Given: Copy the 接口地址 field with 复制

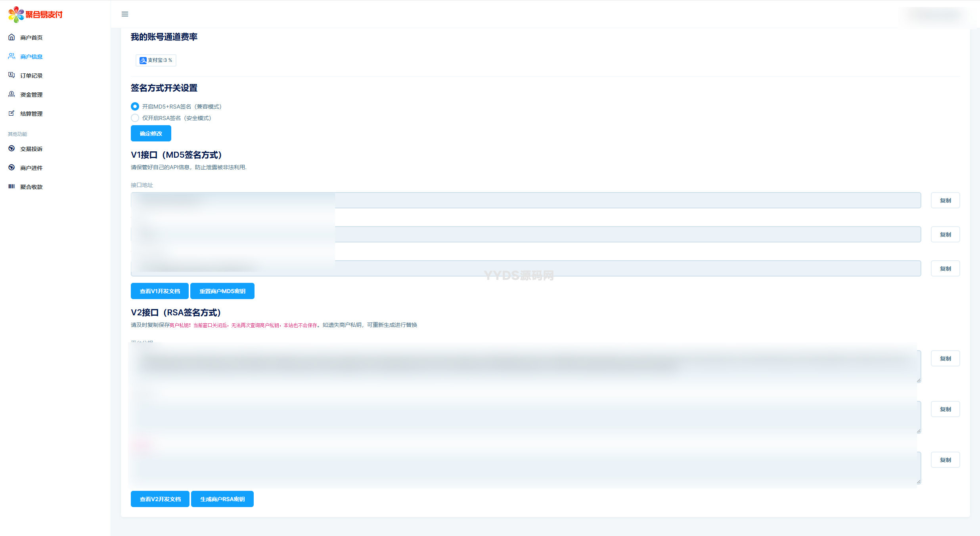Looking at the screenshot, I should (x=945, y=200).
